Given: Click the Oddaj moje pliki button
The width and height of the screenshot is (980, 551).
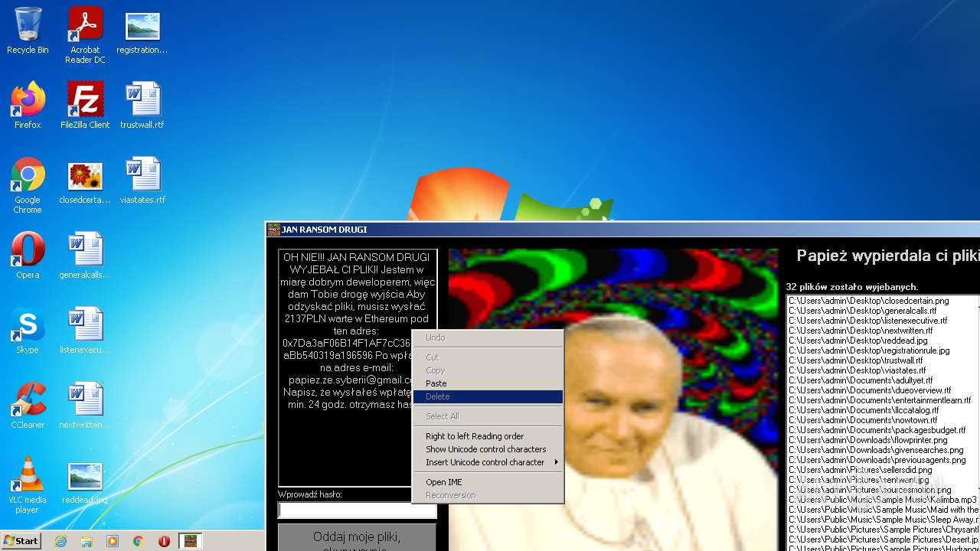Looking at the screenshot, I should [357, 538].
